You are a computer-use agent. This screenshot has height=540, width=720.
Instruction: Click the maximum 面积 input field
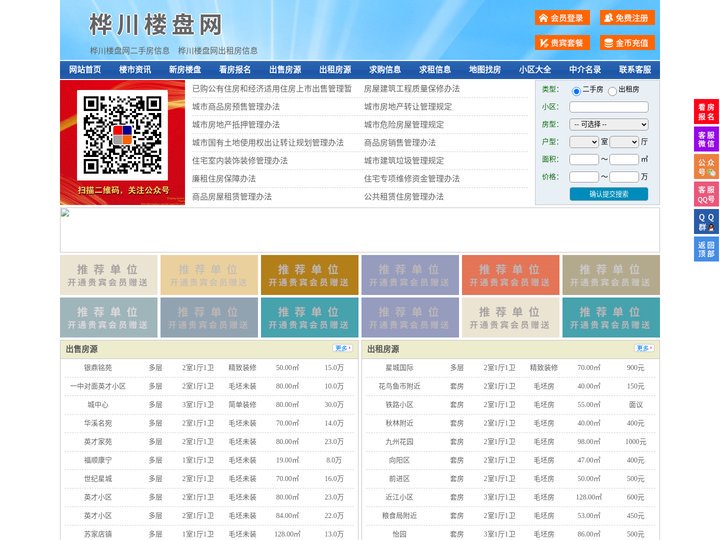click(624, 159)
